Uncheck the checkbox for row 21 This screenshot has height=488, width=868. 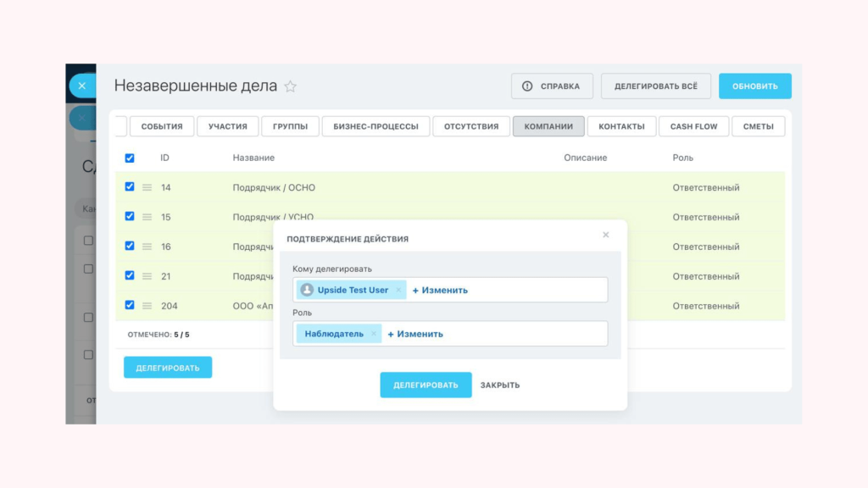coord(130,275)
